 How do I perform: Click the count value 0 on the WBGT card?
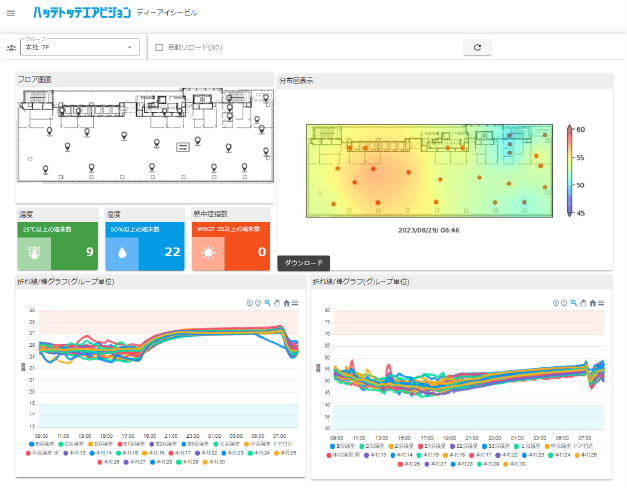tap(262, 252)
